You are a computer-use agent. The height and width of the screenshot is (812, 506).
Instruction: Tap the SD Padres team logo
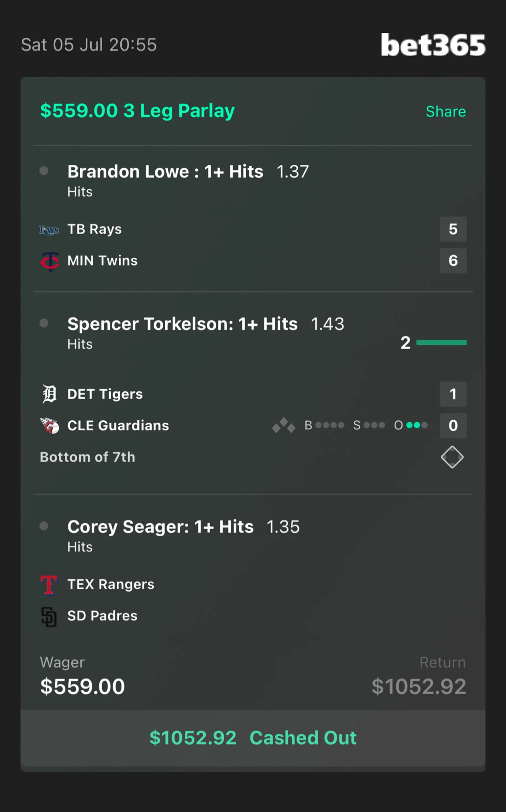click(x=49, y=617)
